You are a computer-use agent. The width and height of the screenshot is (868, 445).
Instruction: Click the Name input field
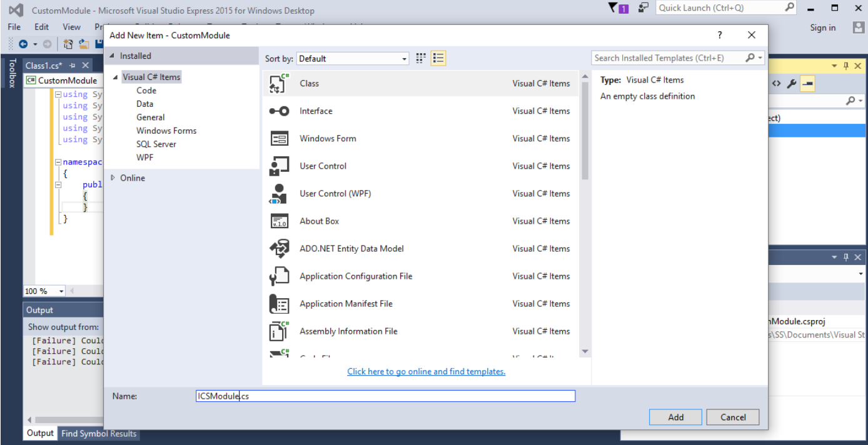[385, 396]
